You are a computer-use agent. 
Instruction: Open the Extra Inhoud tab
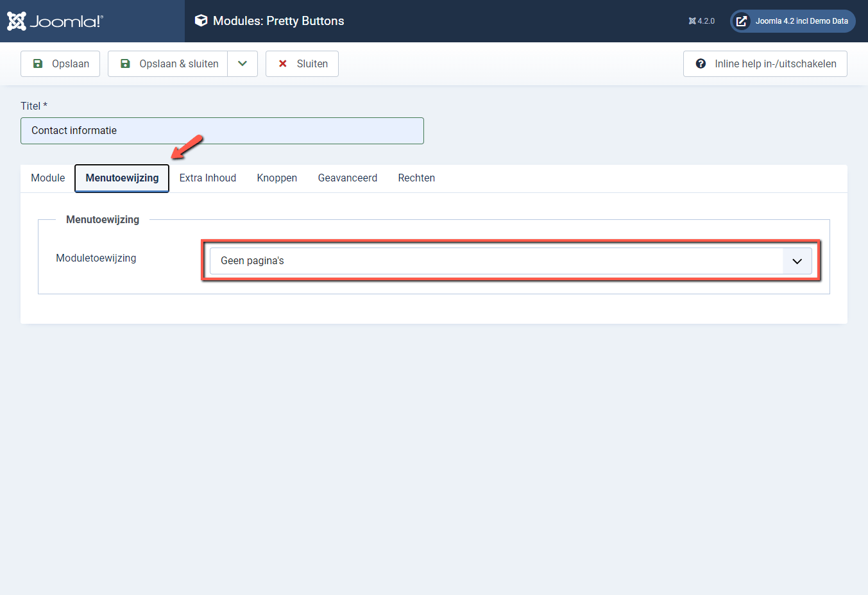pos(207,178)
